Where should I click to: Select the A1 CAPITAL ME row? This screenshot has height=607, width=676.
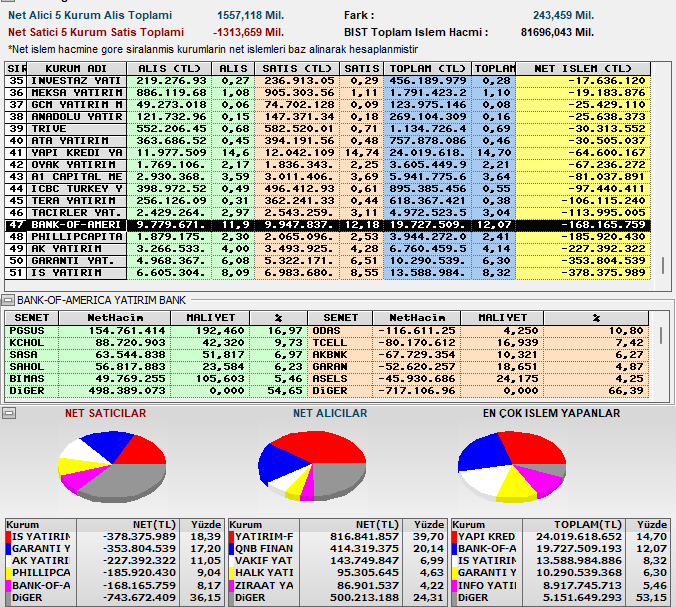coord(328,177)
